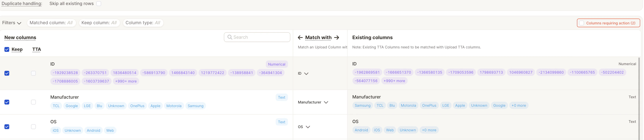Enable Columns requiring action (2) checkbox
Image resolution: width=644 pixels, height=140 pixels.
click(582, 23)
